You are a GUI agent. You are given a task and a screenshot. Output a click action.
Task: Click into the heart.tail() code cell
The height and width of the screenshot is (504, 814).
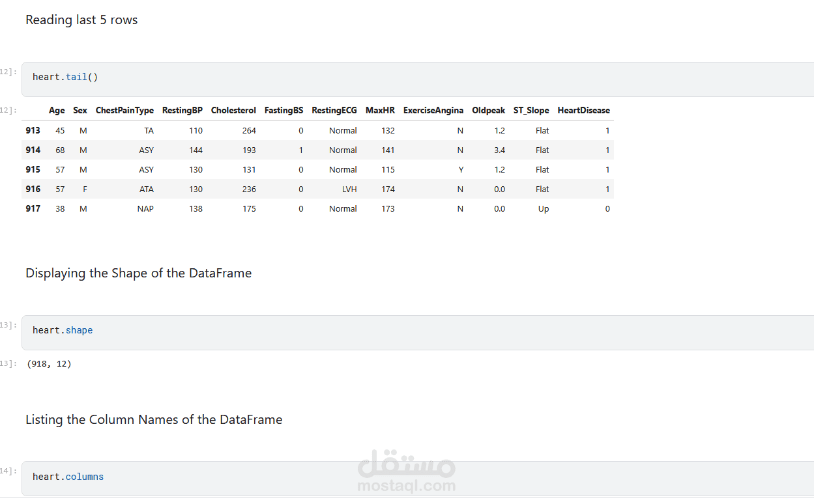click(417, 77)
